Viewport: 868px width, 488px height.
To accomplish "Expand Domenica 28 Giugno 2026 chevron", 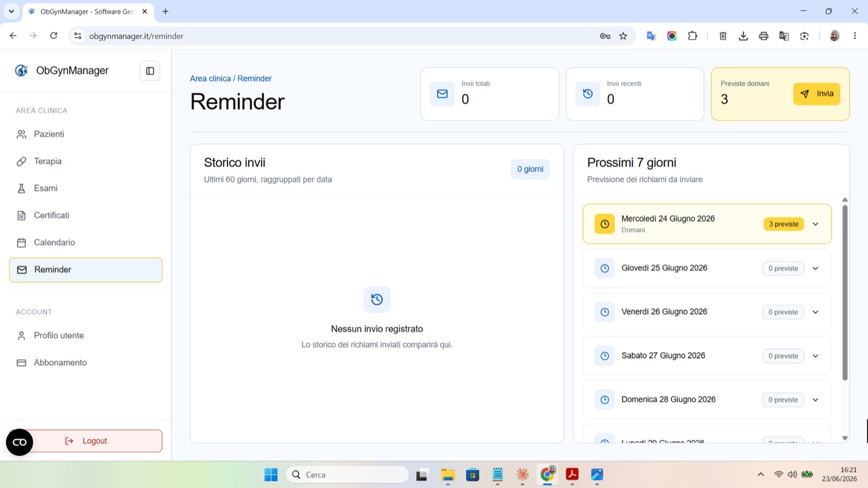I will point(815,400).
